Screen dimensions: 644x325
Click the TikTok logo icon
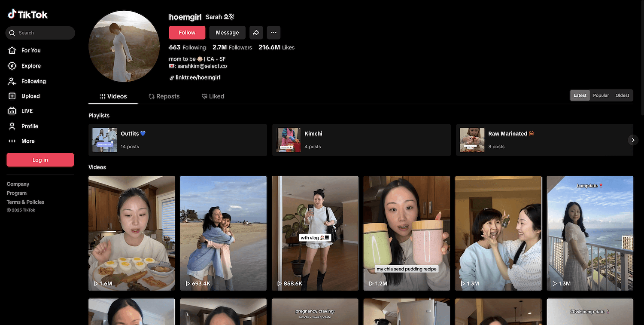(12, 14)
